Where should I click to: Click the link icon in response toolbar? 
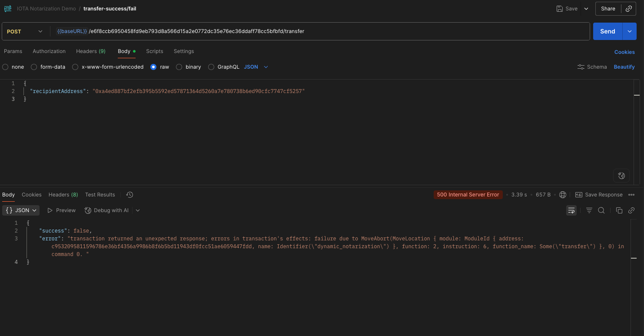[631, 210]
